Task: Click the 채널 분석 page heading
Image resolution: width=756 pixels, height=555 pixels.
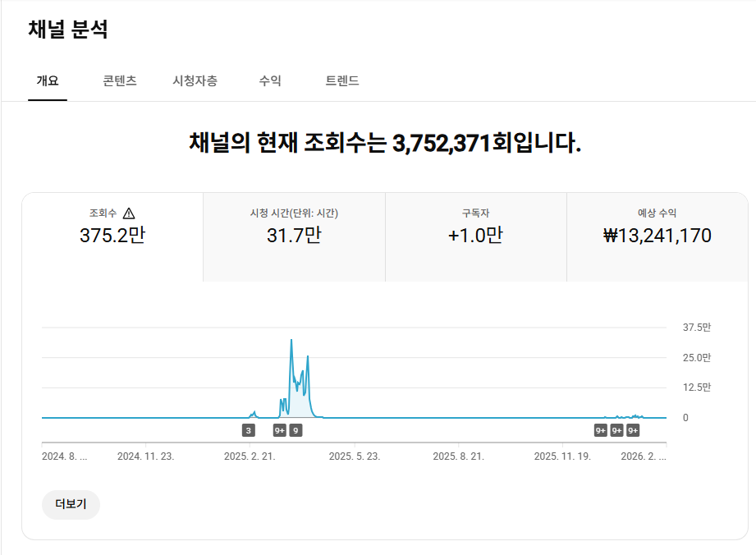Action: (x=68, y=30)
